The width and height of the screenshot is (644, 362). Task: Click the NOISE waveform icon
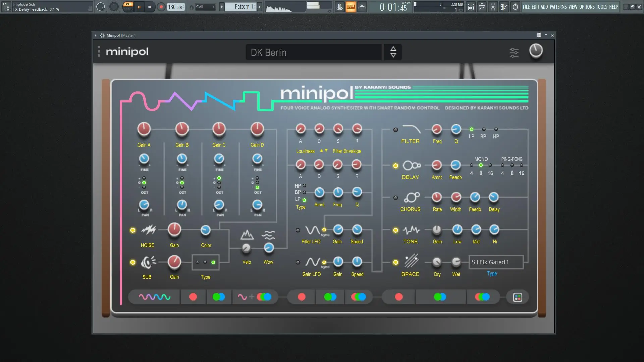[148, 230]
